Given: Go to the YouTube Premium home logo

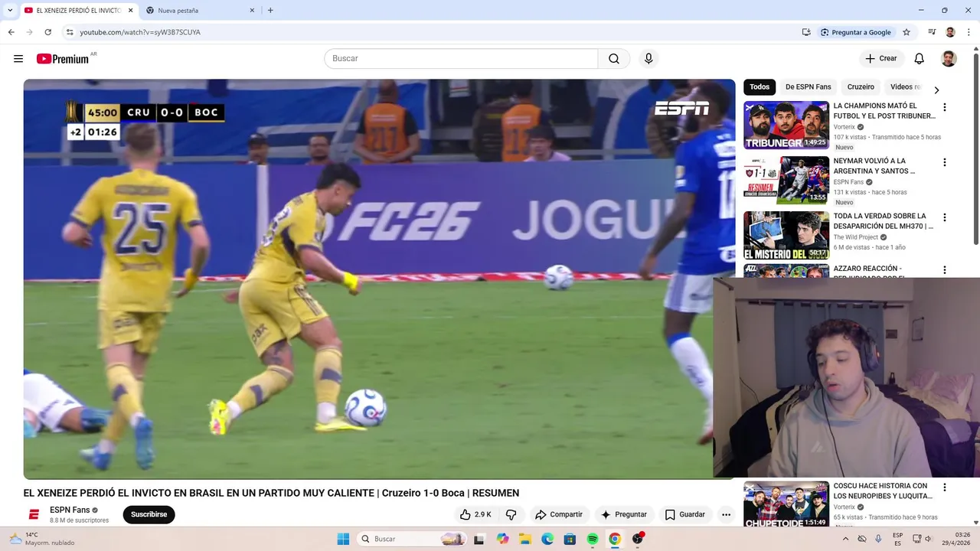Looking at the screenshot, I should click(64, 59).
